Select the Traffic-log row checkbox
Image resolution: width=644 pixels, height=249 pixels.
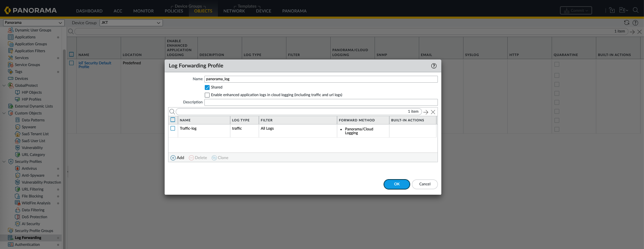click(173, 128)
